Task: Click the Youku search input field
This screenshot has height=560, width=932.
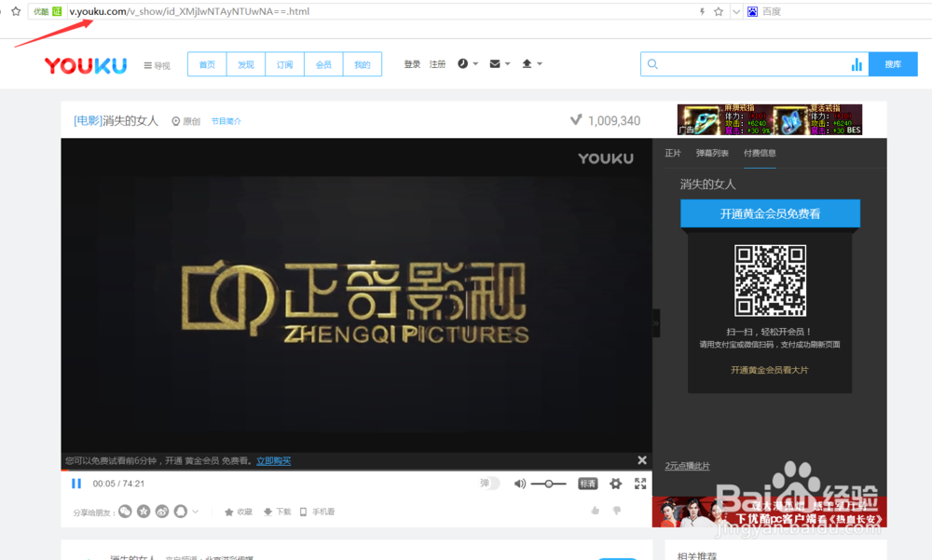Action: pos(755,64)
